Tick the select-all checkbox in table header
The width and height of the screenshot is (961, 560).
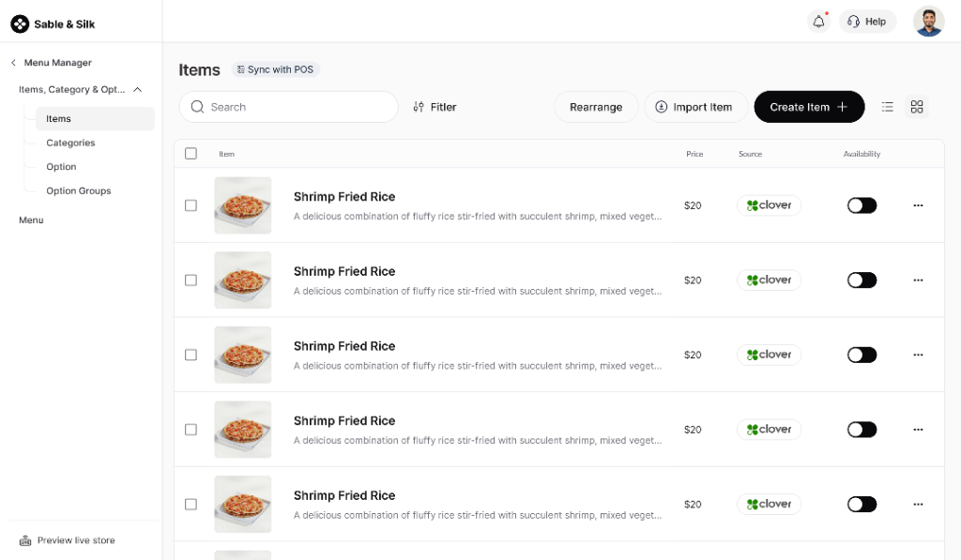(x=191, y=154)
